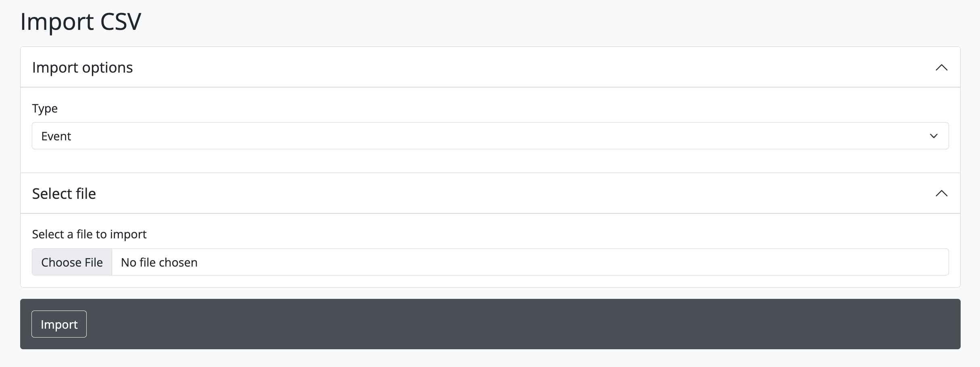Image resolution: width=980 pixels, height=367 pixels.
Task: Click the Type field label
Action: click(x=45, y=108)
